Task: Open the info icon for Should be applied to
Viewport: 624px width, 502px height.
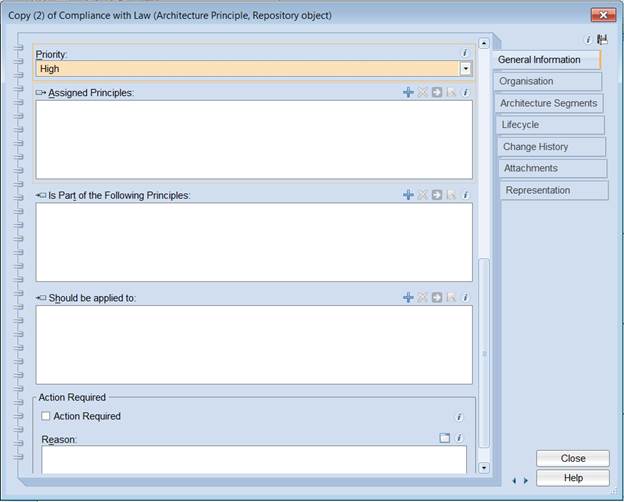Action: [x=465, y=297]
